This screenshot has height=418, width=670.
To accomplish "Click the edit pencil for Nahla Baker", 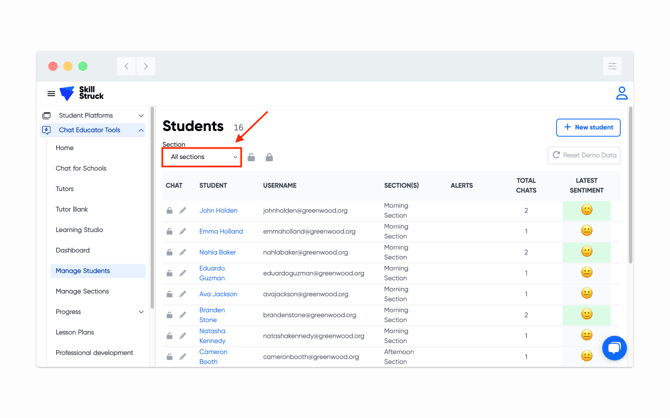I will 183,253.
